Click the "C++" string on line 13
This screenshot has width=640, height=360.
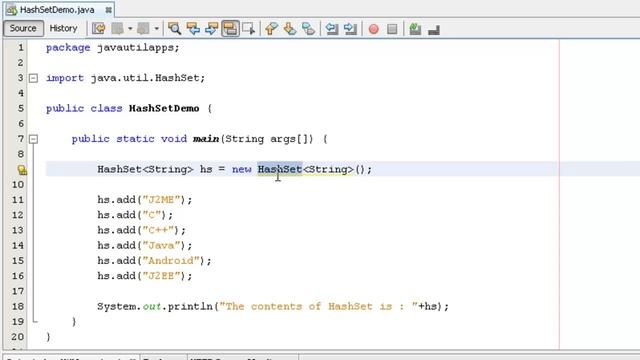158,230
